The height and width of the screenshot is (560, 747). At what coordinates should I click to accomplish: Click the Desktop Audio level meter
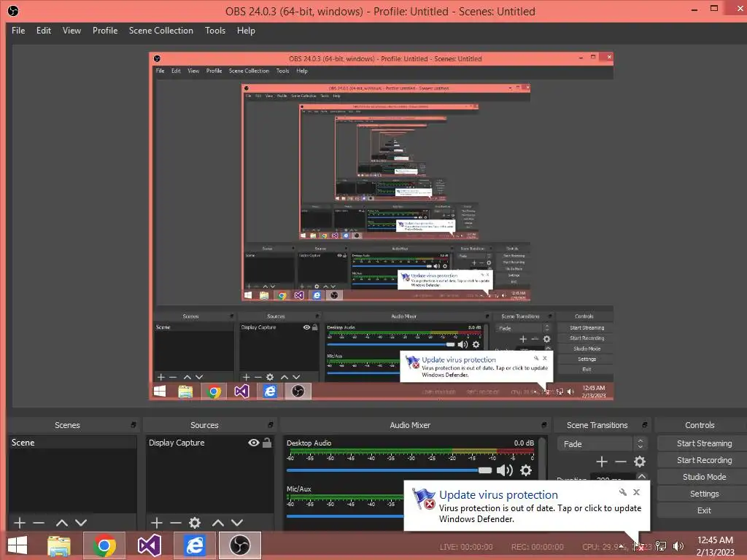tap(412, 451)
